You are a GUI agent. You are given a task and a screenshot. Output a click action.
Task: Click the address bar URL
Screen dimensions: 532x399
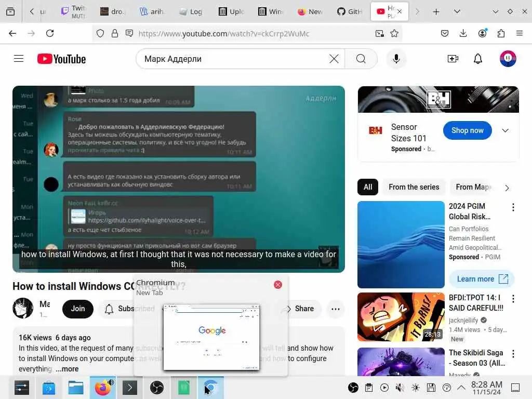coord(224,34)
